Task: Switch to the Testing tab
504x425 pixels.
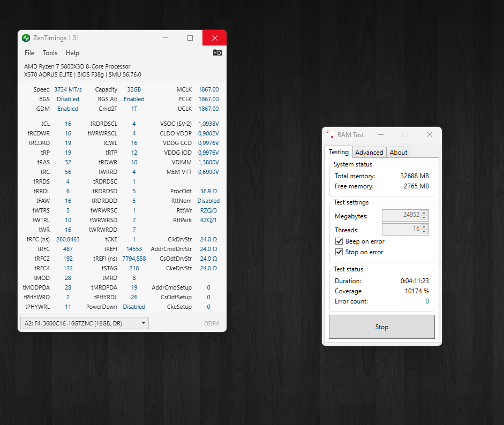Action: (x=338, y=152)
